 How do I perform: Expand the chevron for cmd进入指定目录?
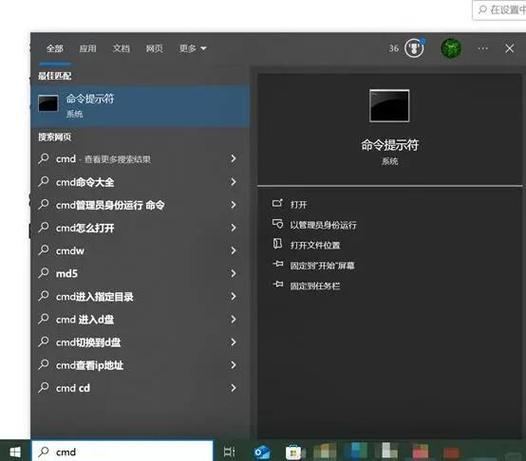tap(233, 297)
